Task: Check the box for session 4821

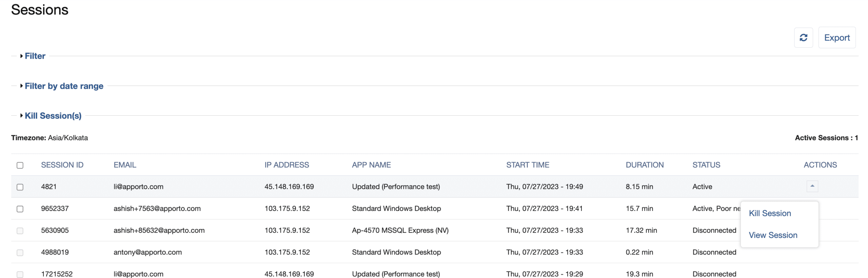Action: (x=20, y=187)
